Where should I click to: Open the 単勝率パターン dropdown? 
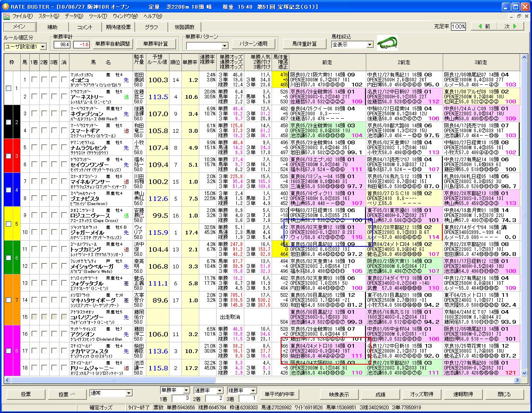pyautogui.click(x=224, y=45)
